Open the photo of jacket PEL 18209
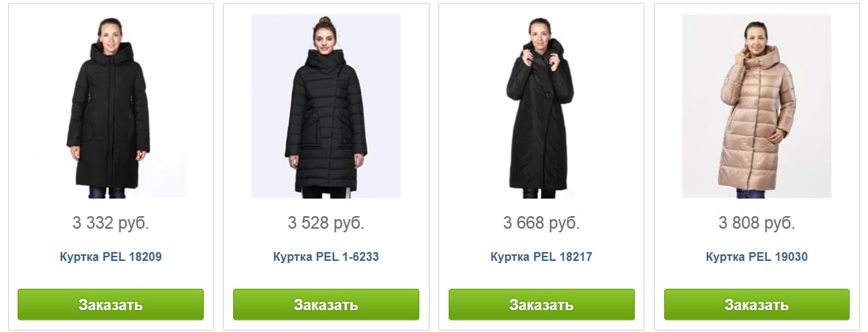Image resolution: width=868 pixels, height=332 pixels. (x=110, y=106)
